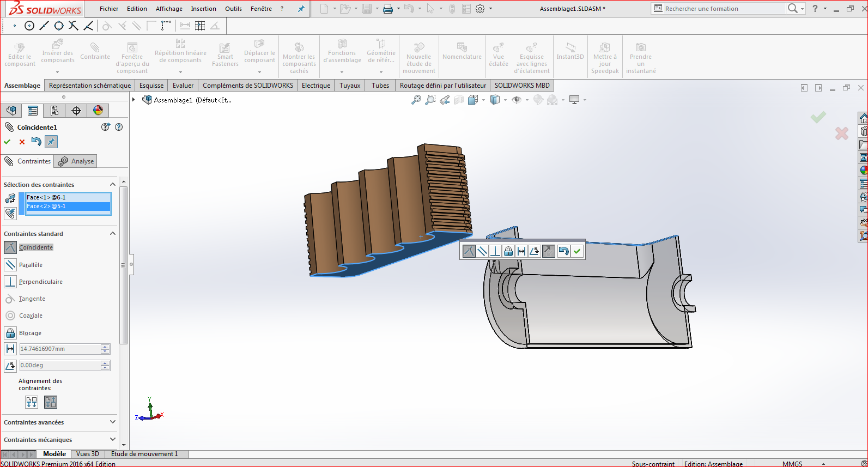This screenshot has width=868, height=467.
Task: Click the large red cancel X in the viewport
Action: point(842,133)
